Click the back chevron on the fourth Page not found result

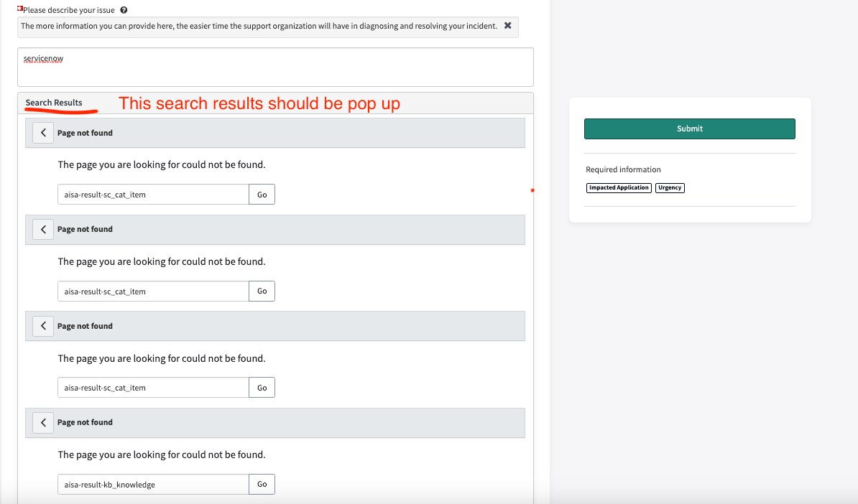[x=42, y=422]
